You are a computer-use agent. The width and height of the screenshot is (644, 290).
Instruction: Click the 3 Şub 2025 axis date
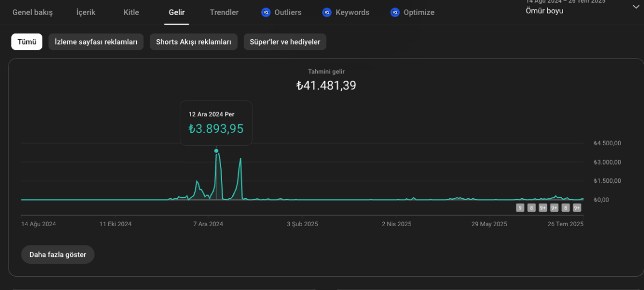303,224
